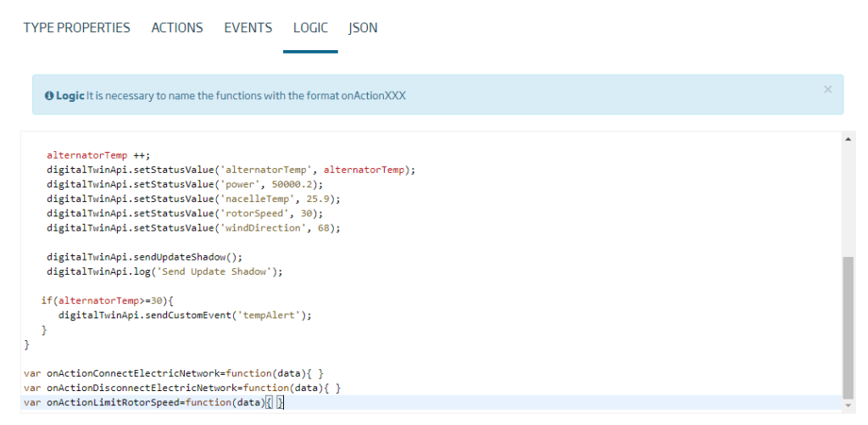
Task: Click the setStatusValue('windDirection', 68) line
Action: click(194, 227)
